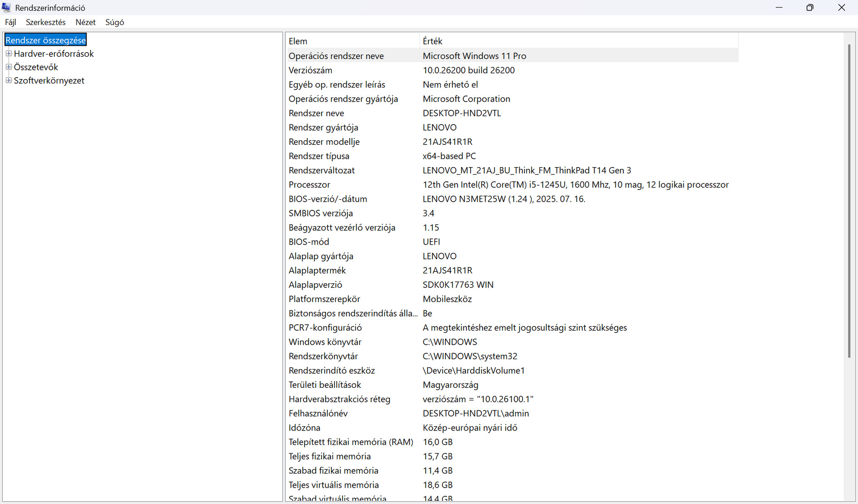Select the 'Rendszer modellje' row label
The image size is (858, 504).
(324, 142)
